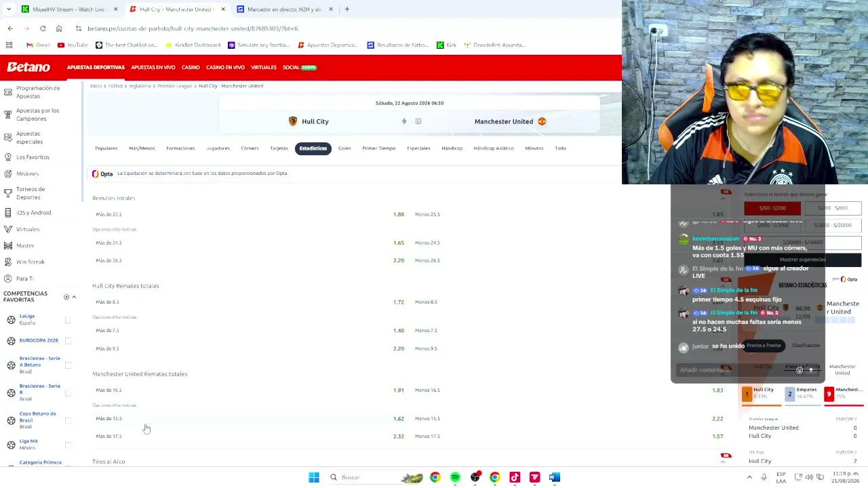
Task: Open the Casino menu item
Action: coord(191,67)
